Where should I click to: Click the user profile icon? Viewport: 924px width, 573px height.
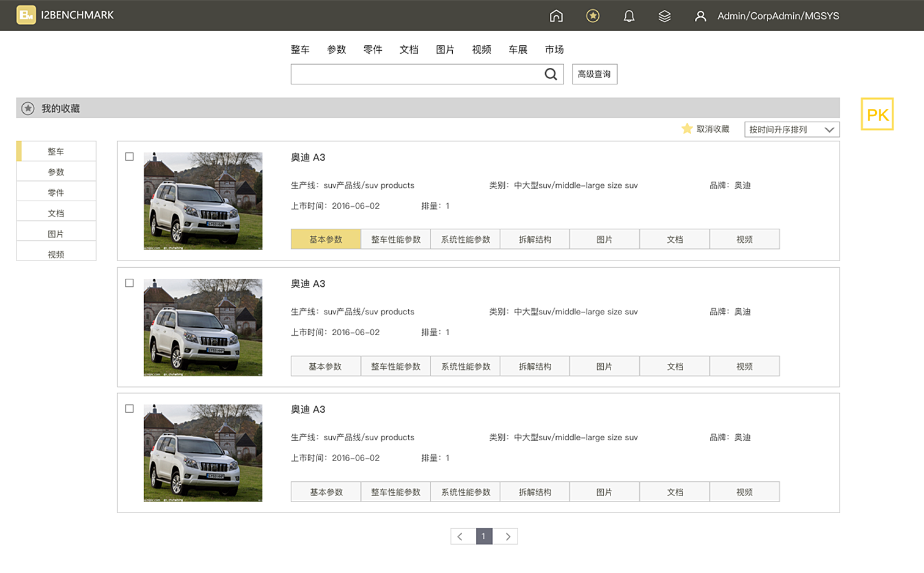[x=700, y=16]
